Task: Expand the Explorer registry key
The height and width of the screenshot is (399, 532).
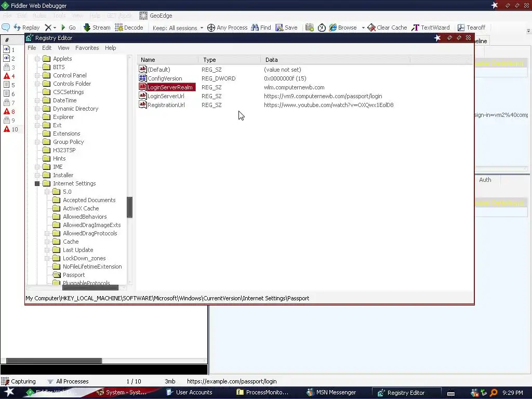Action: [x=37, y=117]
